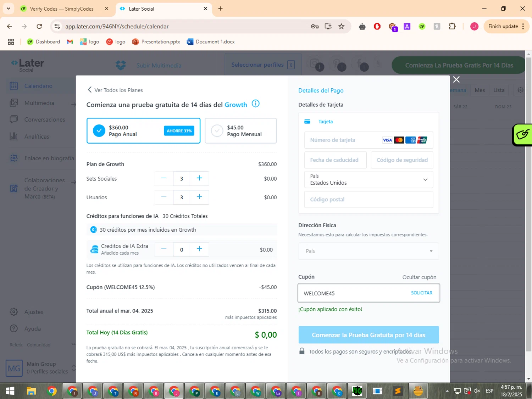Open Enlace en biografía in sidebar

[x=49, y=158]
